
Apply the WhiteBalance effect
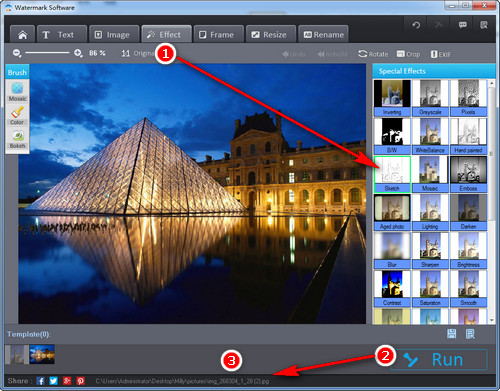[430, 136]
